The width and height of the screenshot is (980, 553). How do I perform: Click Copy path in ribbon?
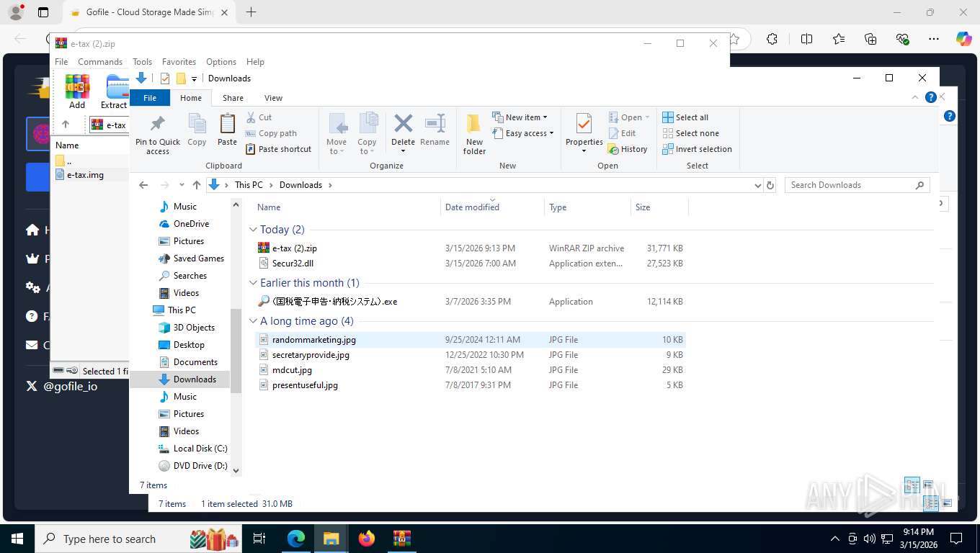(271, 133)
